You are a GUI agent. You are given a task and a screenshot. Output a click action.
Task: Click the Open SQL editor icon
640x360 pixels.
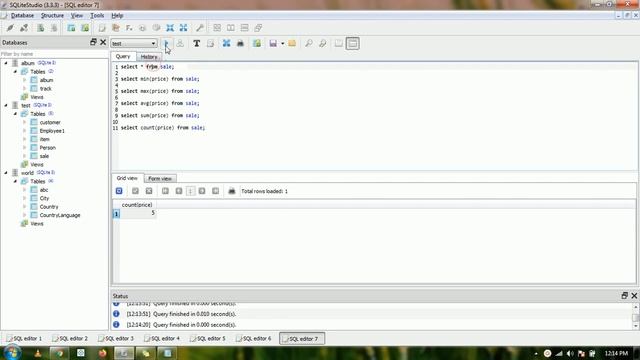(x=102, y=28)
